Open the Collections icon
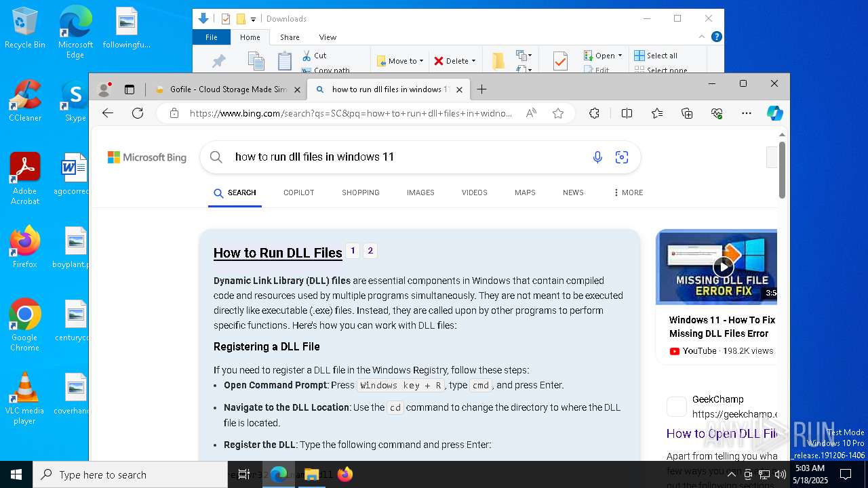This screenshot has width=868, height=488. tap(687, 113)
